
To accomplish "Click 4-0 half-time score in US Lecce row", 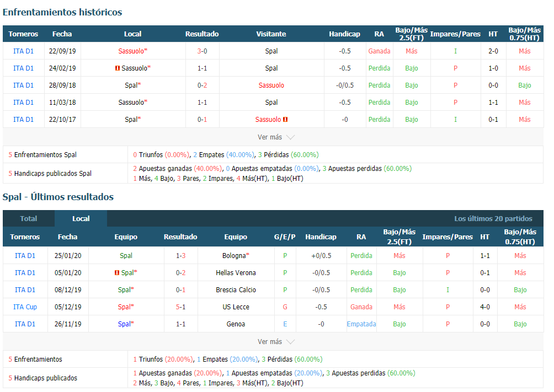I will [484, 307].
